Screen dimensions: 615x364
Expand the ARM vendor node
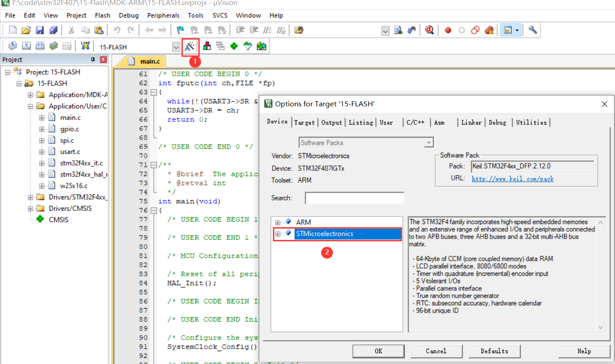point(277,222)
